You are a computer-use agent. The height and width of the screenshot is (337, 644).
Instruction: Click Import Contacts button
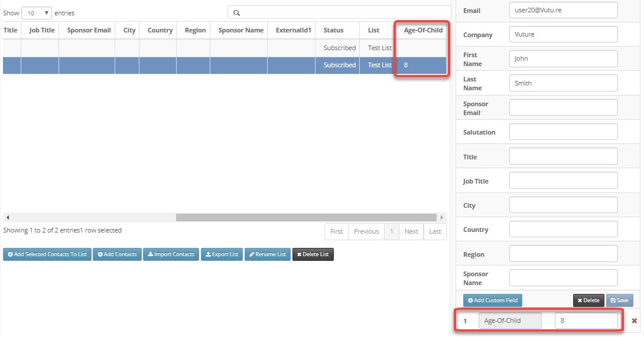coord(171,254)
